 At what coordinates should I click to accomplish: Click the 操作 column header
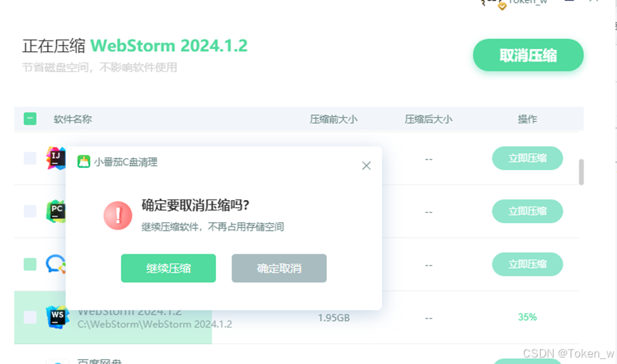(x=527, y=119)
